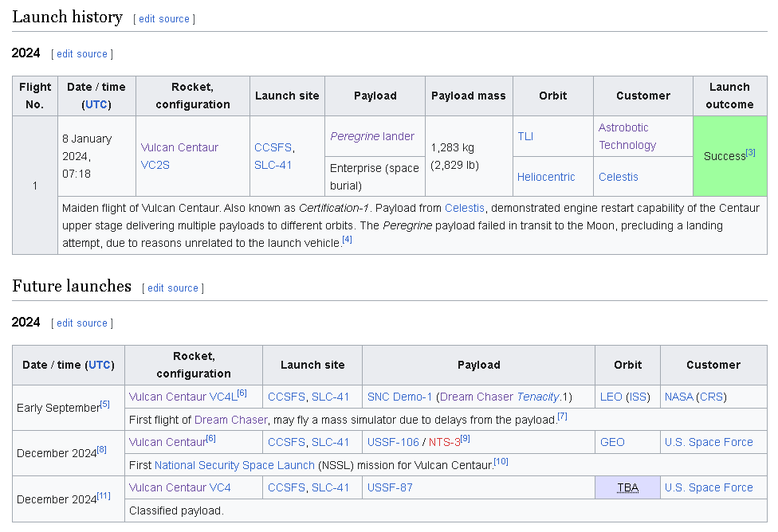The height and width of the screenshot is (532, 778).
Task: Open reference 7 after 'delays from the payload'
Action: (562, 416)
